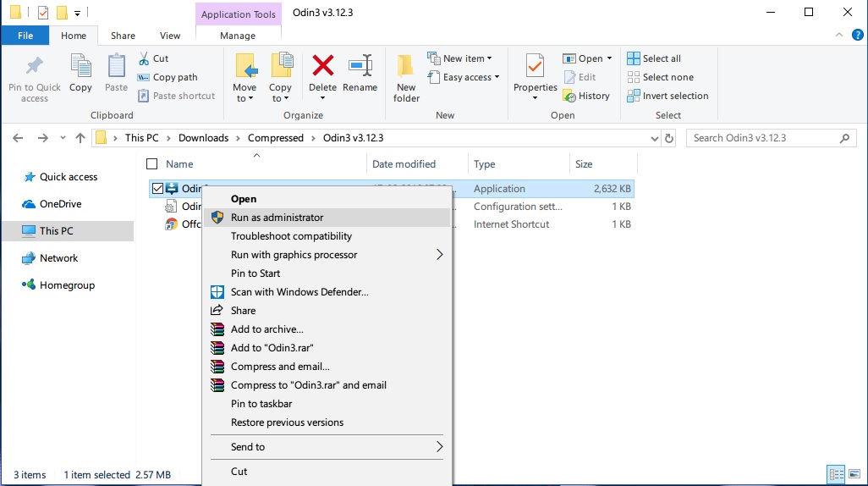
Task: Click the Help question mark icon
Action: pyautogui.click(x=858, y=35)
